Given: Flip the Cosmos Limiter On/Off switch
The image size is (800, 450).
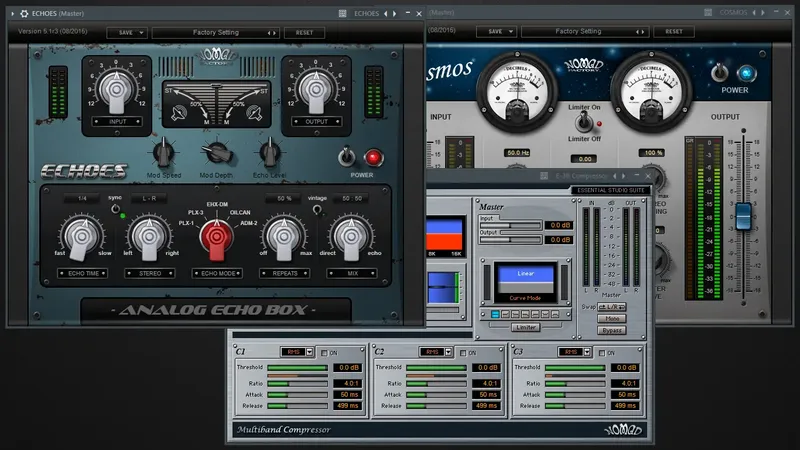Looking at the screenshot, I should click(582, 121).
